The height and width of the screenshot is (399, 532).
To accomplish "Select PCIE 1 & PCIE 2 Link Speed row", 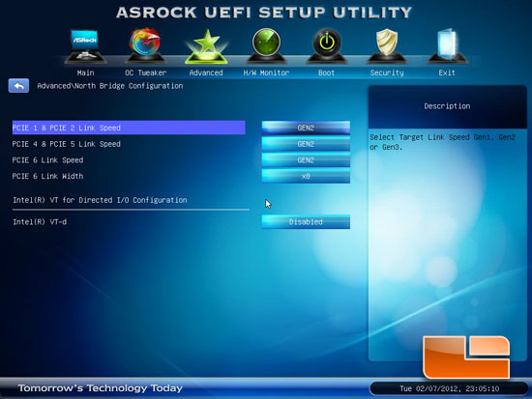I will [129, 128].
